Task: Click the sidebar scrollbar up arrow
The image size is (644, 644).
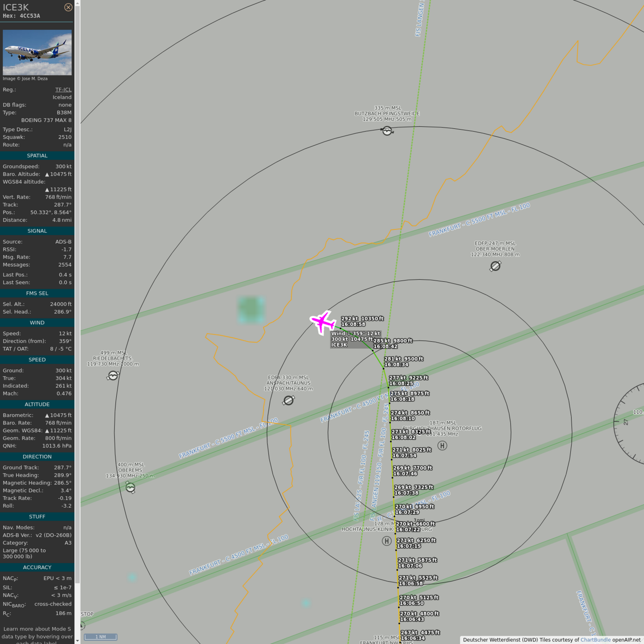Action: coord(77,3)
